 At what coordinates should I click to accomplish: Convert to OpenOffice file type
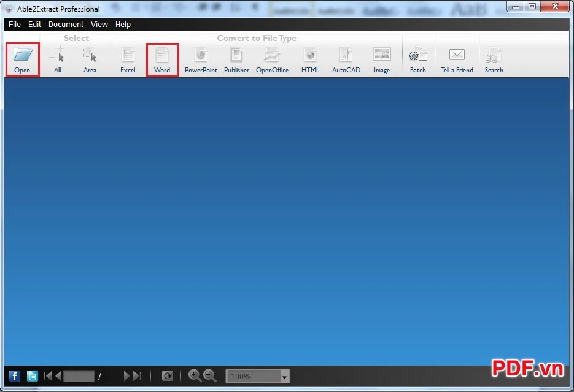273,60
